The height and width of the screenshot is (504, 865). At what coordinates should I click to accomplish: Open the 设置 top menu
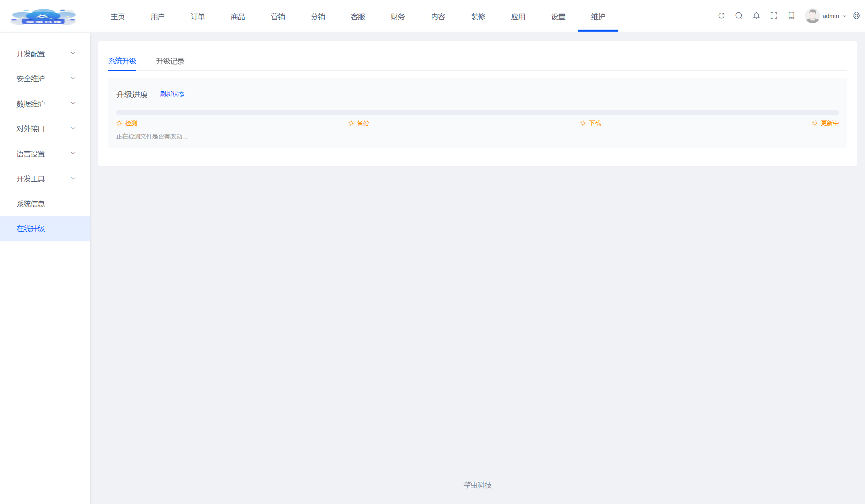tap(558, 16)
